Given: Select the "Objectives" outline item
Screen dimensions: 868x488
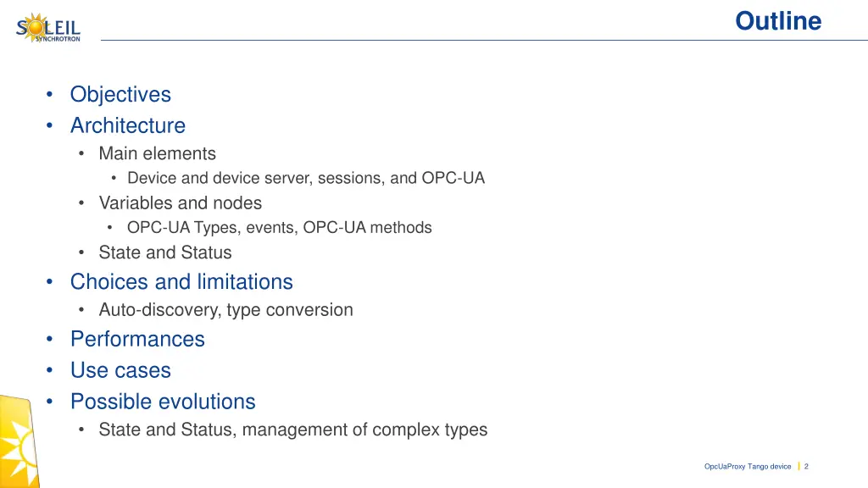Looking at the screenshot, I should (120, 94).
